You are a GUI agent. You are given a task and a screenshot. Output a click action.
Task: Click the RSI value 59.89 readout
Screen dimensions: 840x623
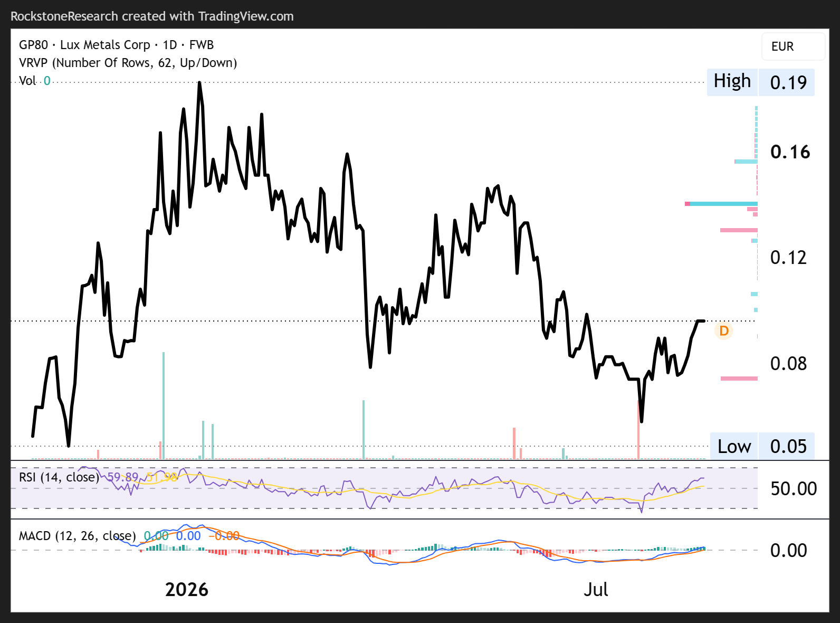[123, 477]
